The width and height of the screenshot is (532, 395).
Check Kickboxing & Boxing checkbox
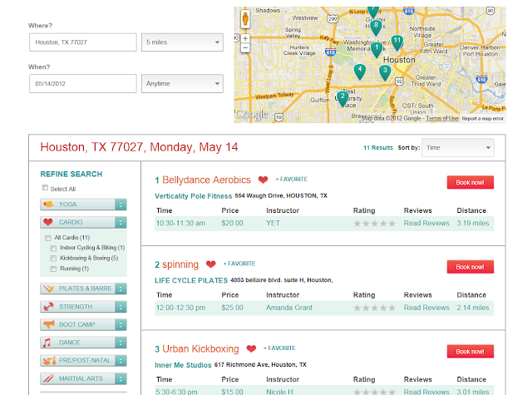pyautogui.click(x=53, y=259)
